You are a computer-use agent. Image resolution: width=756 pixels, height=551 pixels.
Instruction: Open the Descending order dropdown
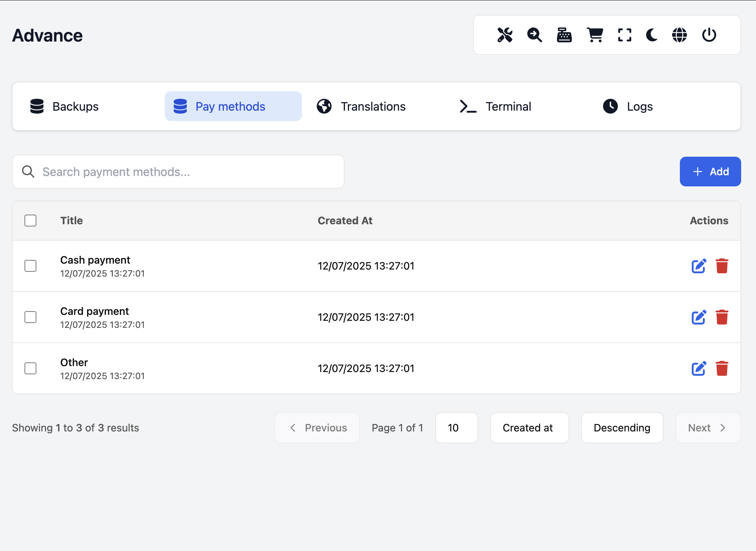click(622, 428)
